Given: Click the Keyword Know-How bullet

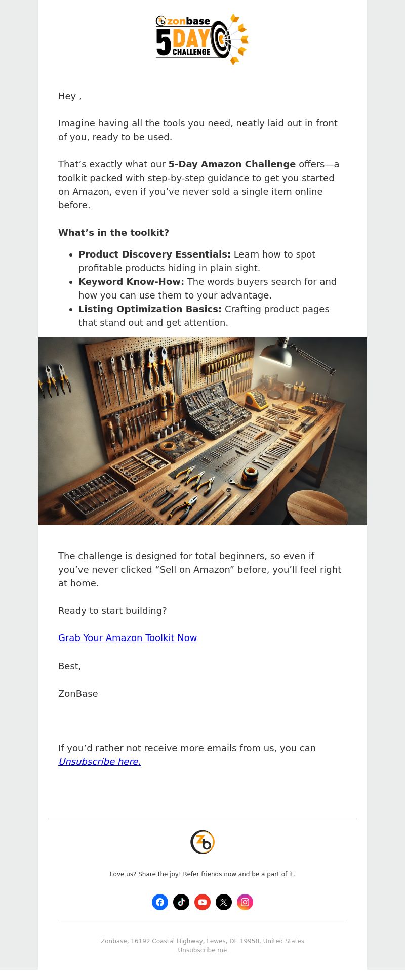Looking at the screenshot, I should click(208, 288).
